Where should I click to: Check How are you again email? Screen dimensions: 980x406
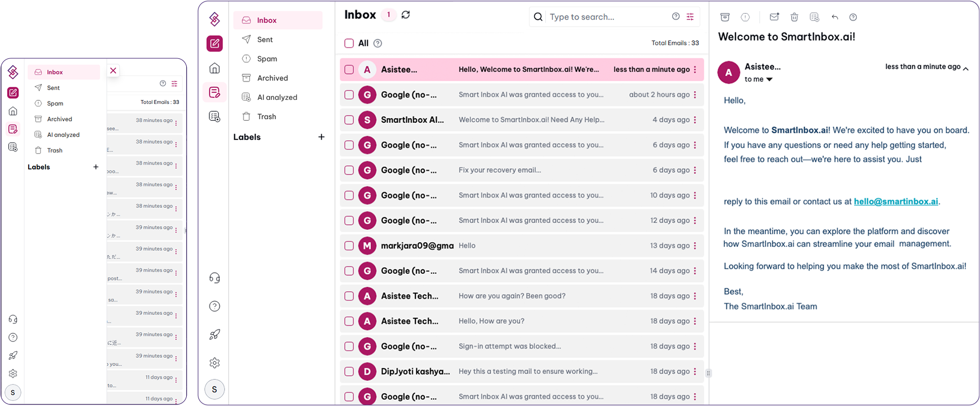click(x=349, y=296)
